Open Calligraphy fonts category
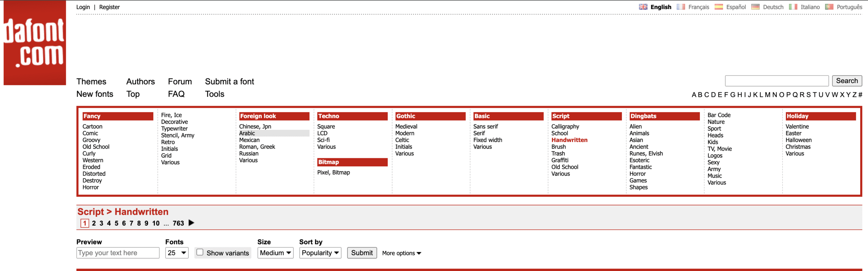The image size is (868, 271). 565,127
